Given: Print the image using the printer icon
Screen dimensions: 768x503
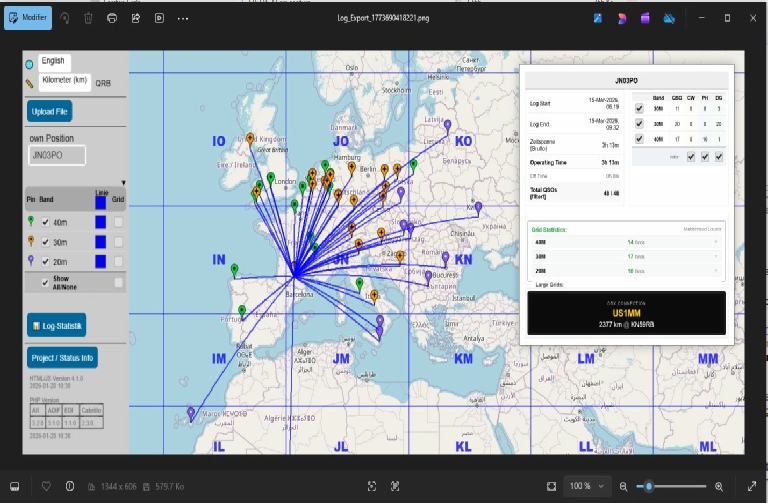Looking at the screenshot, I should click(112, 18).
